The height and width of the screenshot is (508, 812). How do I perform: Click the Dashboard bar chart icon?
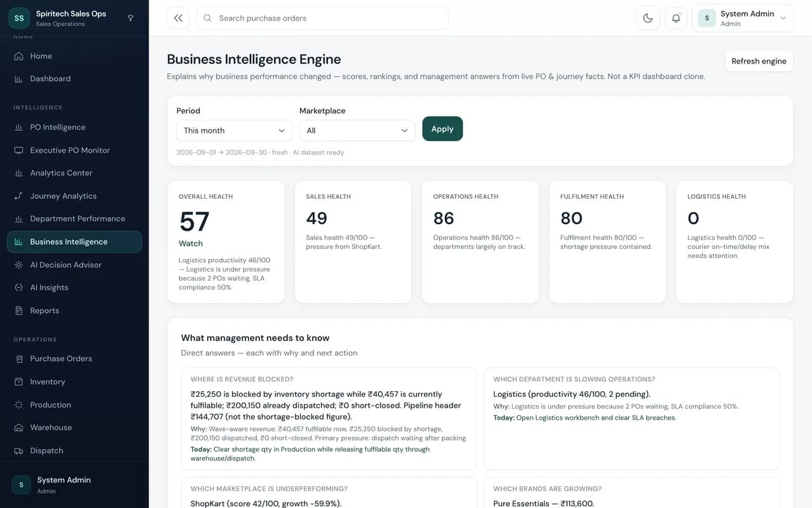(x=18, y=79)
